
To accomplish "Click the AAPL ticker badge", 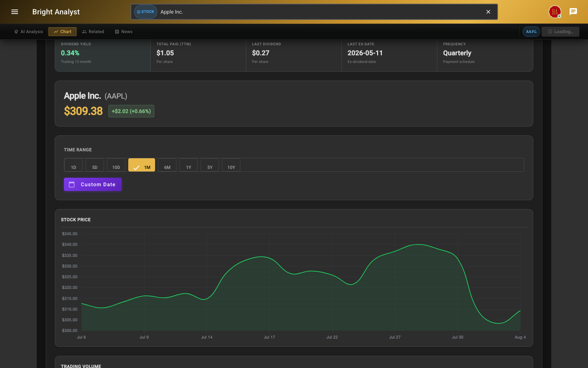I will [531, 32].
